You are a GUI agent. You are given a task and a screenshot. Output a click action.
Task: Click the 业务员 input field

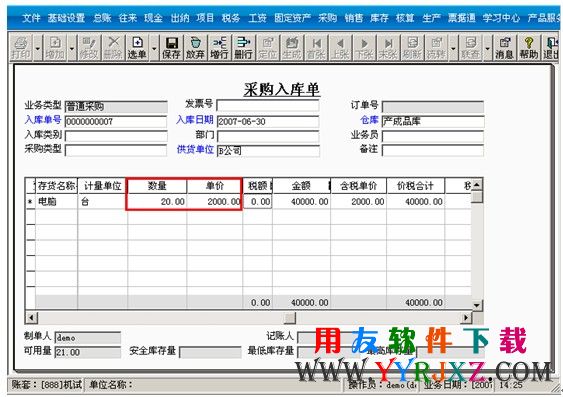(433, 136)
